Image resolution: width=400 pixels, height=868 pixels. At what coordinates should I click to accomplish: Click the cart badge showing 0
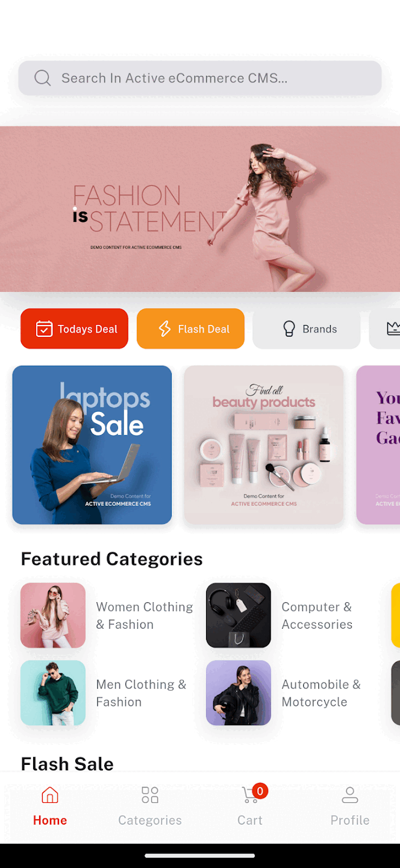260,791
